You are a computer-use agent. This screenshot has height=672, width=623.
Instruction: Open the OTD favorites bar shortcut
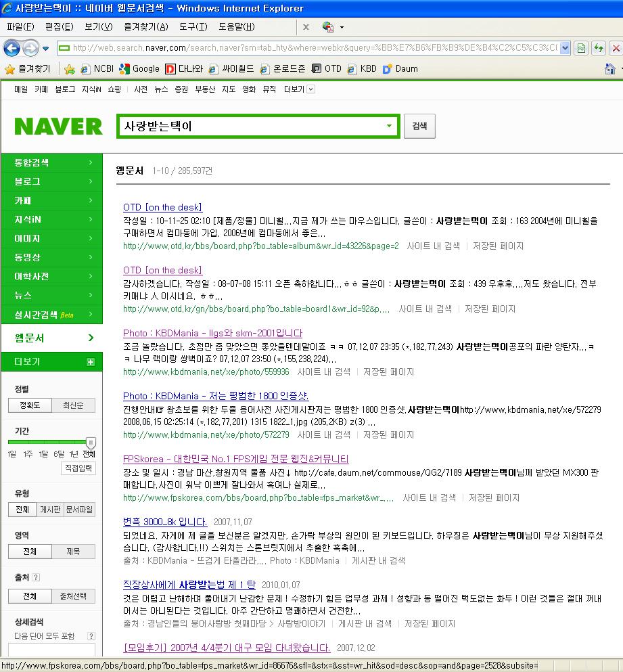coord(327,68)
